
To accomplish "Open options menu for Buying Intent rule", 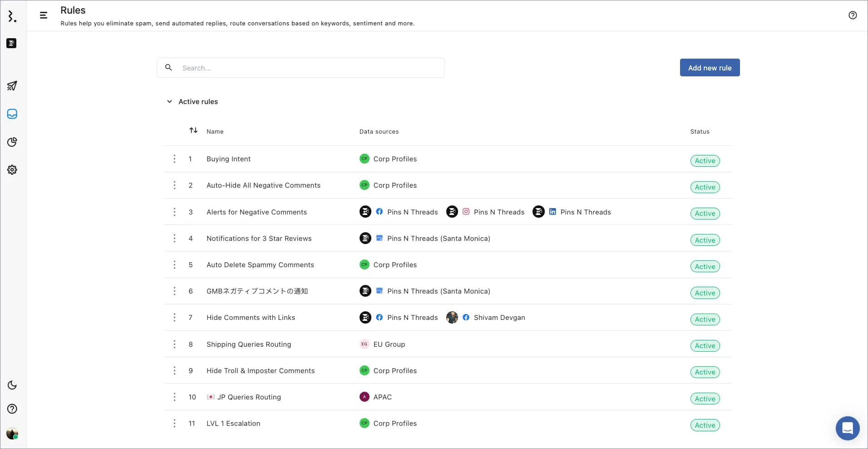I will [174, 159].
